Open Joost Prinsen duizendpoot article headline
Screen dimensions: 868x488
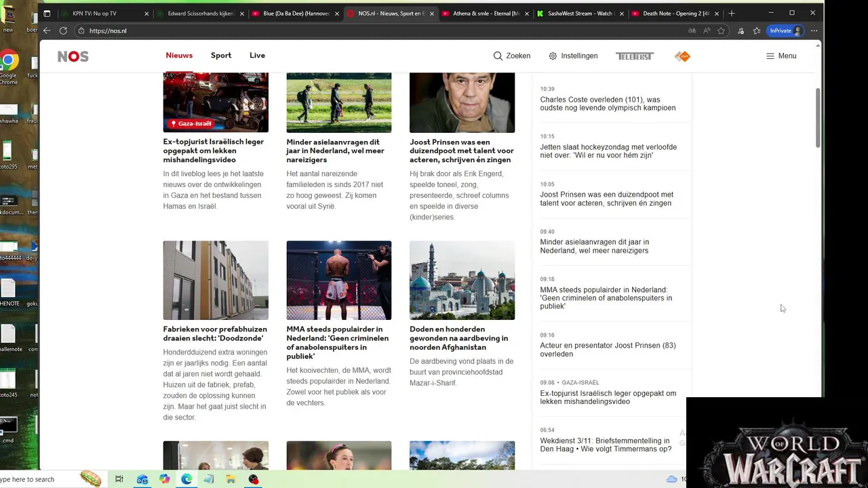462,150
